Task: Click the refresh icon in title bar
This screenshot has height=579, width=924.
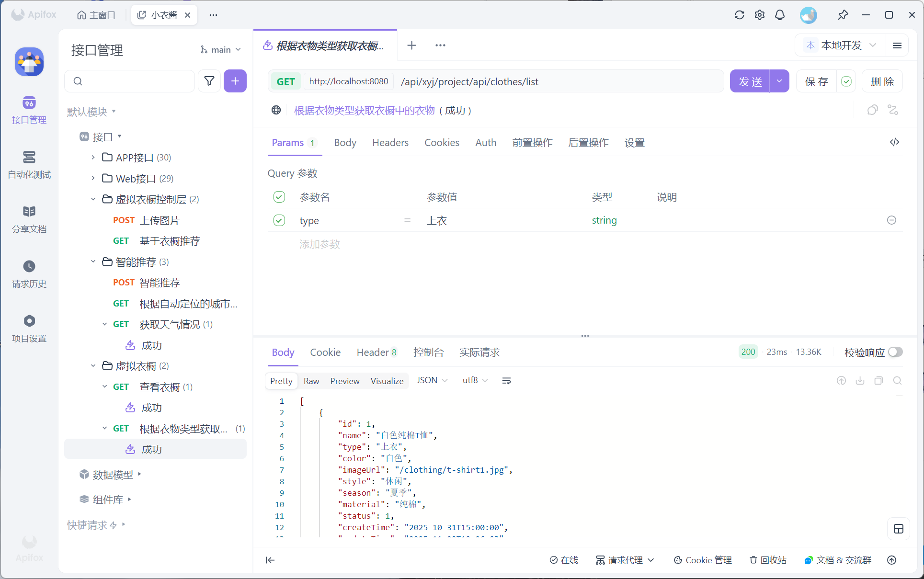Action: tap(739, 15)
